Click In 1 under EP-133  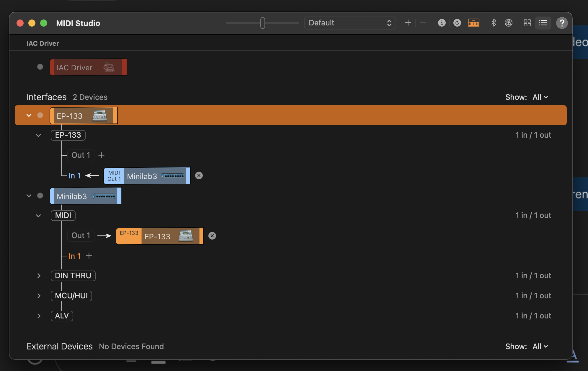click(x=75, y=176)
